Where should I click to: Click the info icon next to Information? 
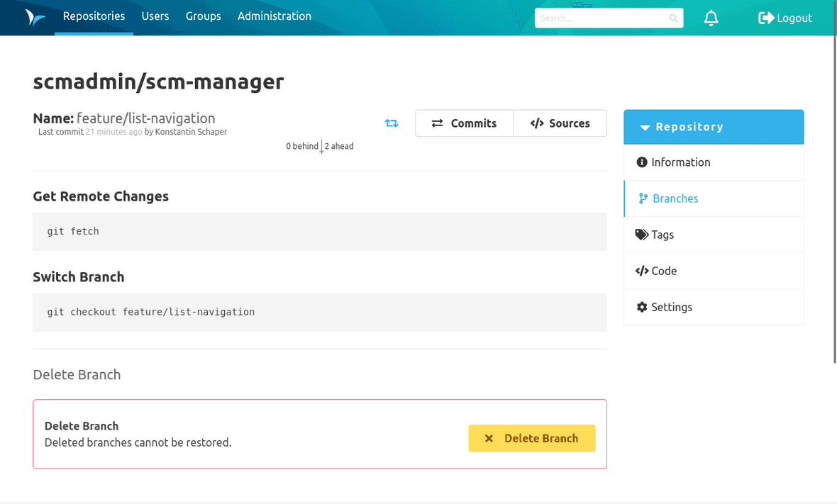(643, 162)
